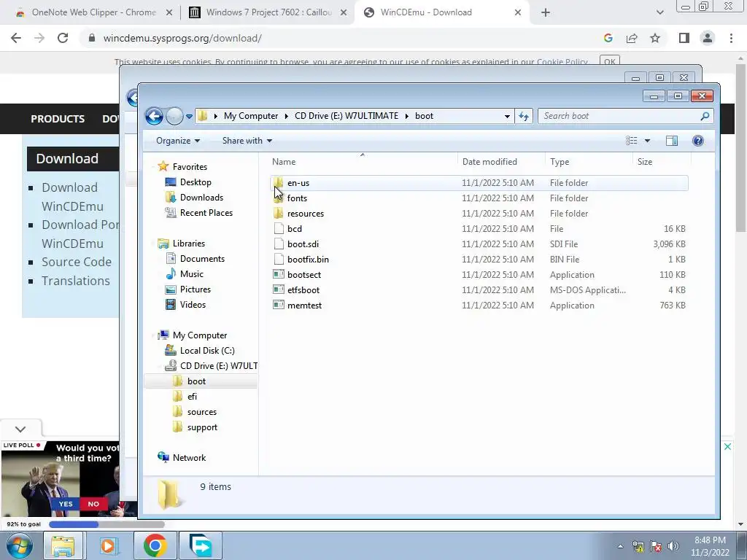Open the Music library
Screen dimensions: 747x560
[192, 274]
